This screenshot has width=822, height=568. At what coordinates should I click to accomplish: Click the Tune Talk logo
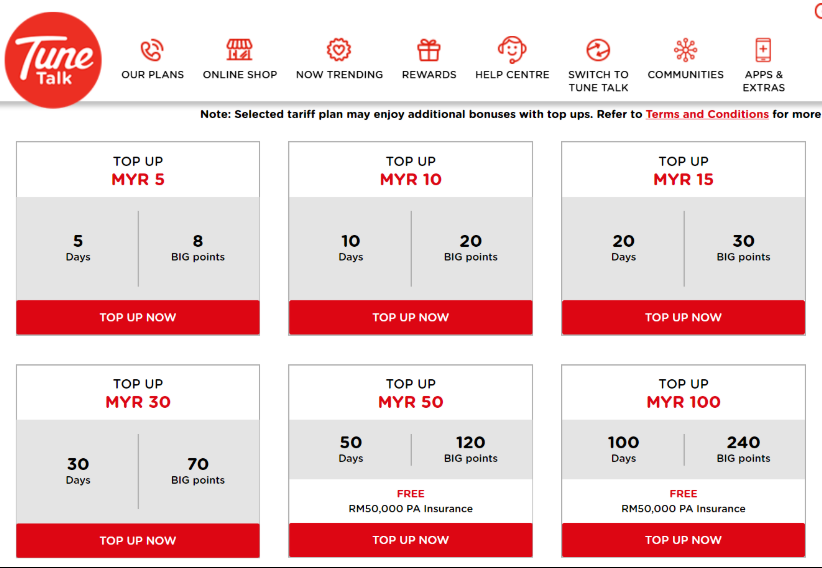pos(53,60)
